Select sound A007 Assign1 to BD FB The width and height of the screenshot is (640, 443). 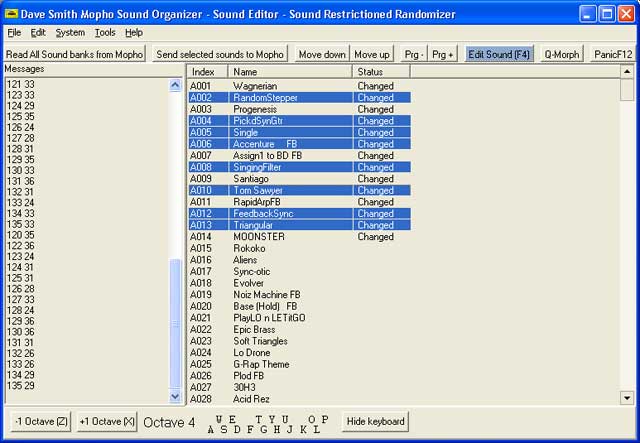pos(300,156)
